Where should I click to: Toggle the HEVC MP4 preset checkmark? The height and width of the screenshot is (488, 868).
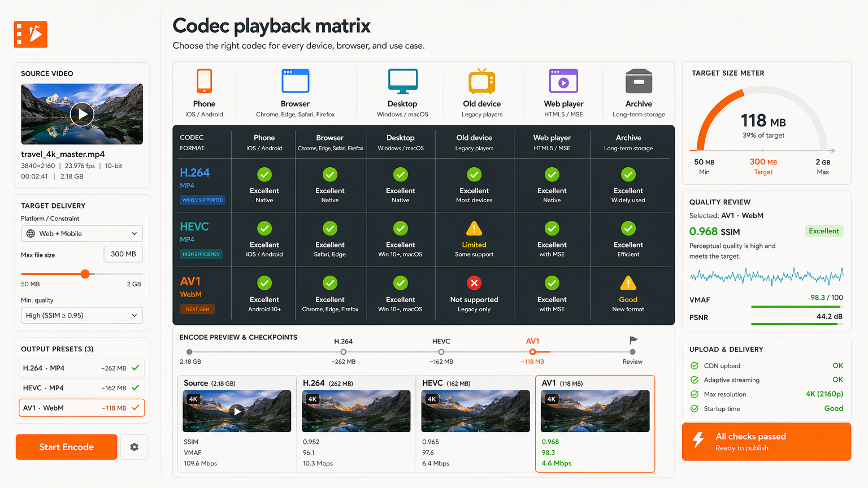[x=136, y=388]
